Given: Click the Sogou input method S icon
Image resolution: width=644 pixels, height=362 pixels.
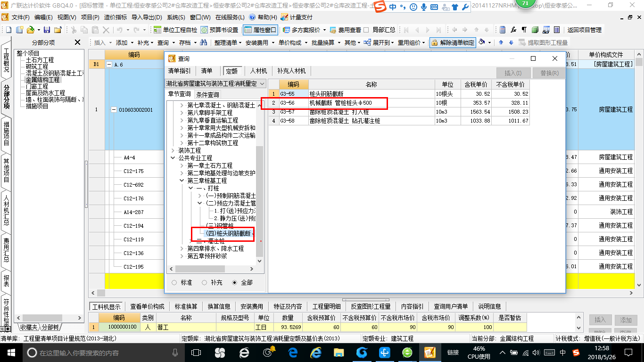Looking at the screenshot, I should (380, 6).
